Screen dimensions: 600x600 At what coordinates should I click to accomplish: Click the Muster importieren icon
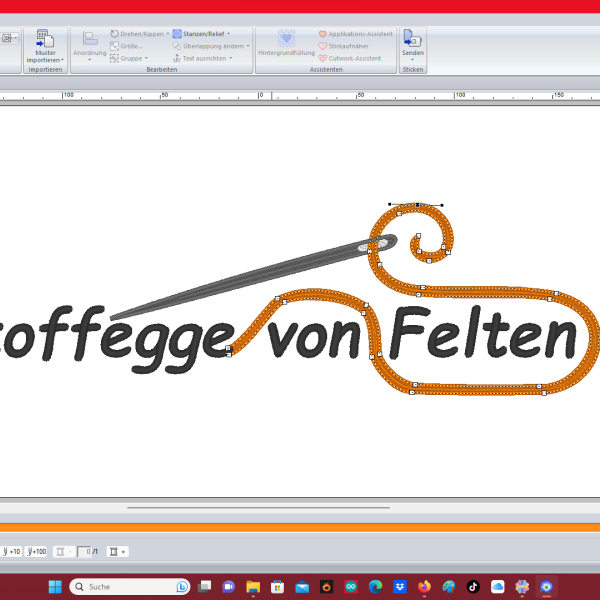click(x=45, y=39)
